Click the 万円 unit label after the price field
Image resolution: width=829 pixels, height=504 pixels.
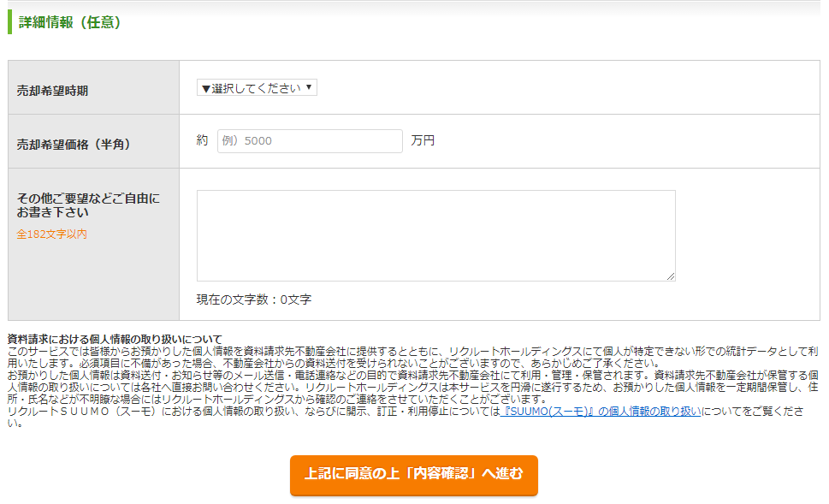(x=423, y=140)
